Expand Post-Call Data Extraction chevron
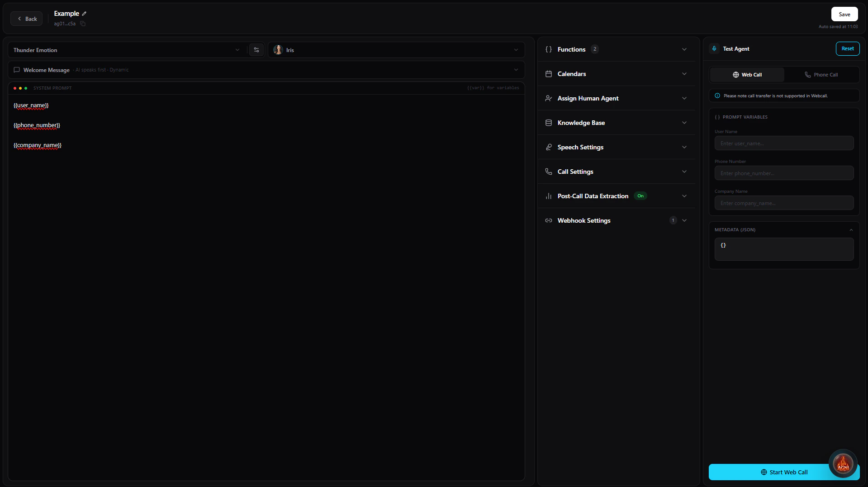 click(684, 196)
